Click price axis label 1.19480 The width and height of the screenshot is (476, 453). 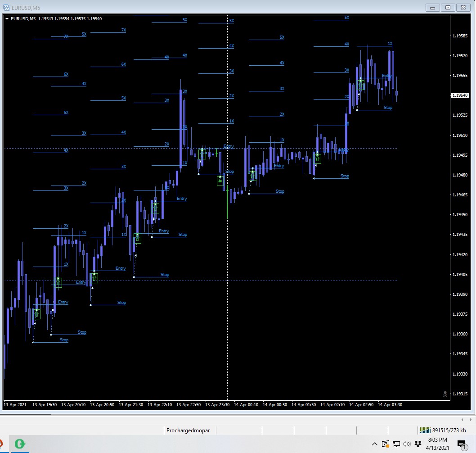pos(460,175)
